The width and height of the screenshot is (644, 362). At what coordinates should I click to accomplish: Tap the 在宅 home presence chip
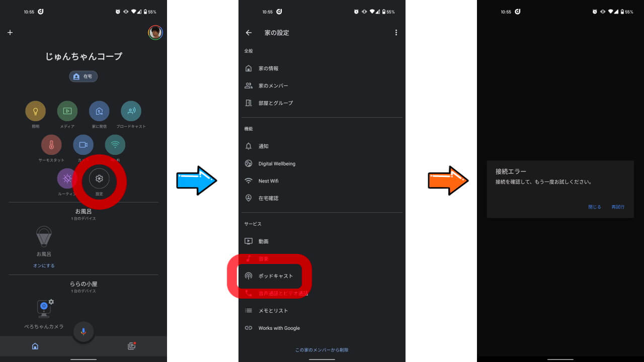point(84,76)
